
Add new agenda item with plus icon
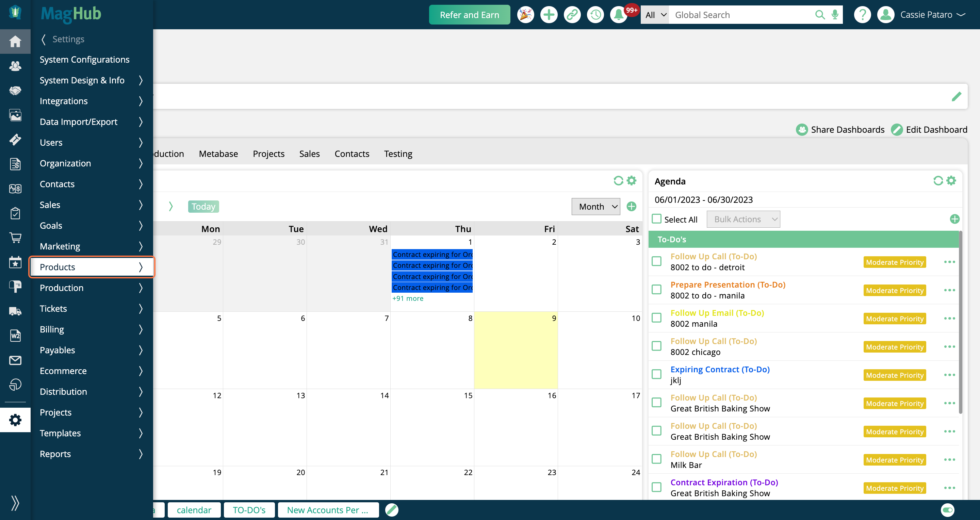[x=954, y=219]
